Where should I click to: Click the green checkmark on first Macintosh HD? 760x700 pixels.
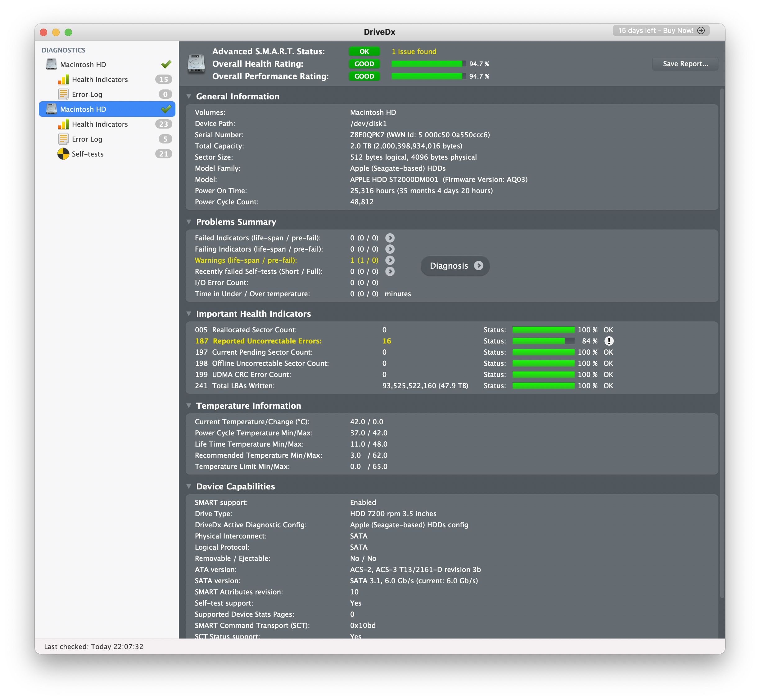pyautogui.click(x=165, y=64)
